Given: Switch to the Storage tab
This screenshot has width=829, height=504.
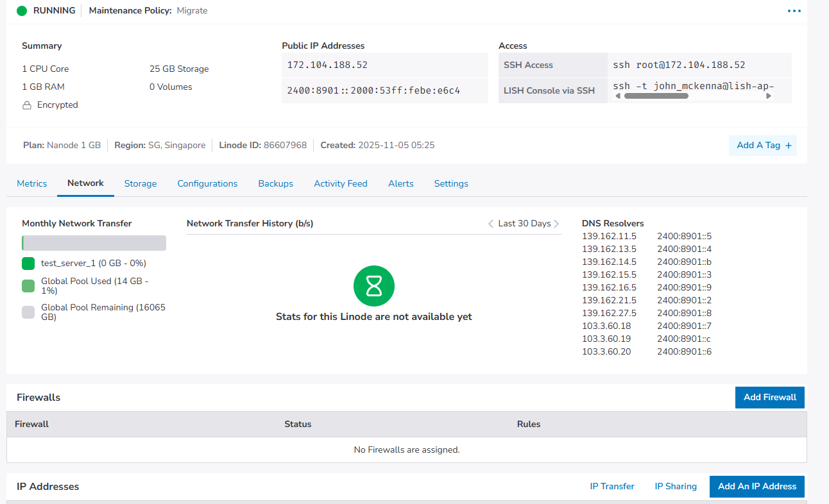Looking at the screenshot, I should click(140, 183).
